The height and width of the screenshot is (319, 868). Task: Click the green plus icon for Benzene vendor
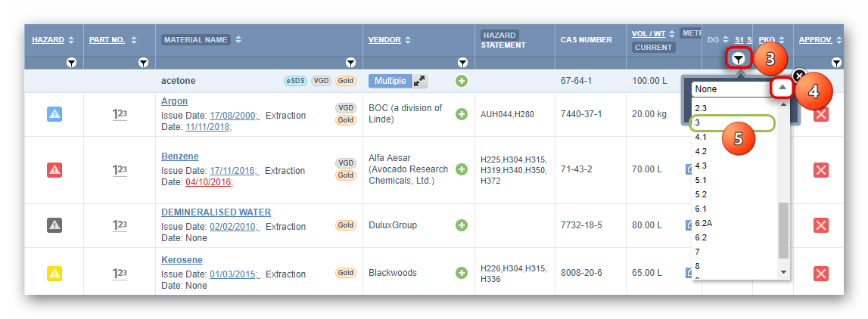462,169
